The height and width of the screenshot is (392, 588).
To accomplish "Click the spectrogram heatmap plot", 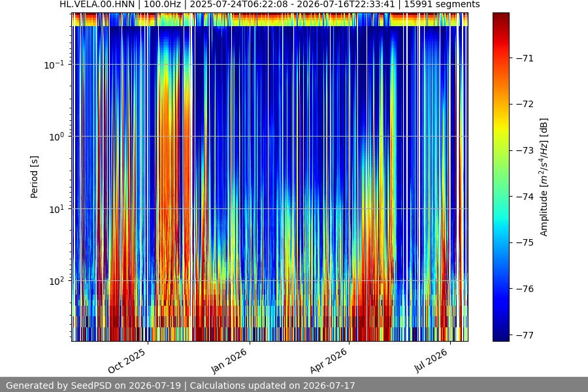I will point(270,177).
